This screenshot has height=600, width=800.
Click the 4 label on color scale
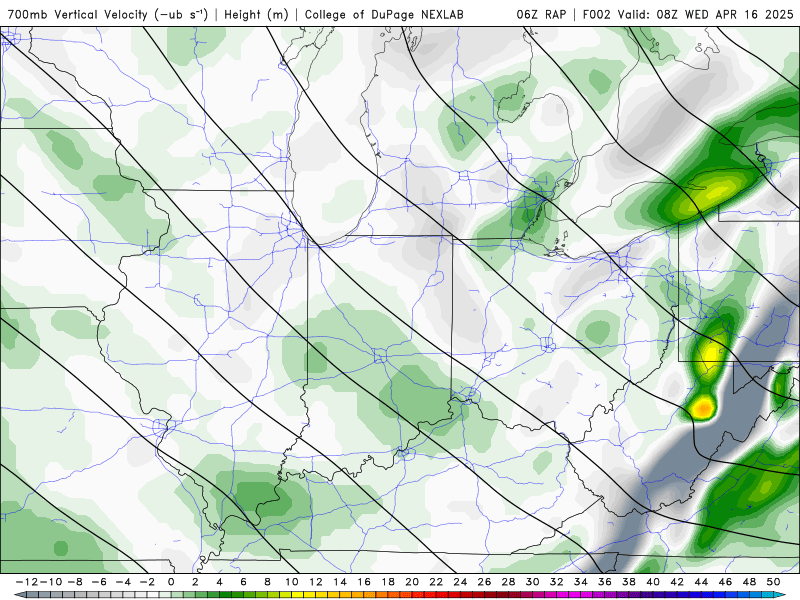(x=219, y=582)
